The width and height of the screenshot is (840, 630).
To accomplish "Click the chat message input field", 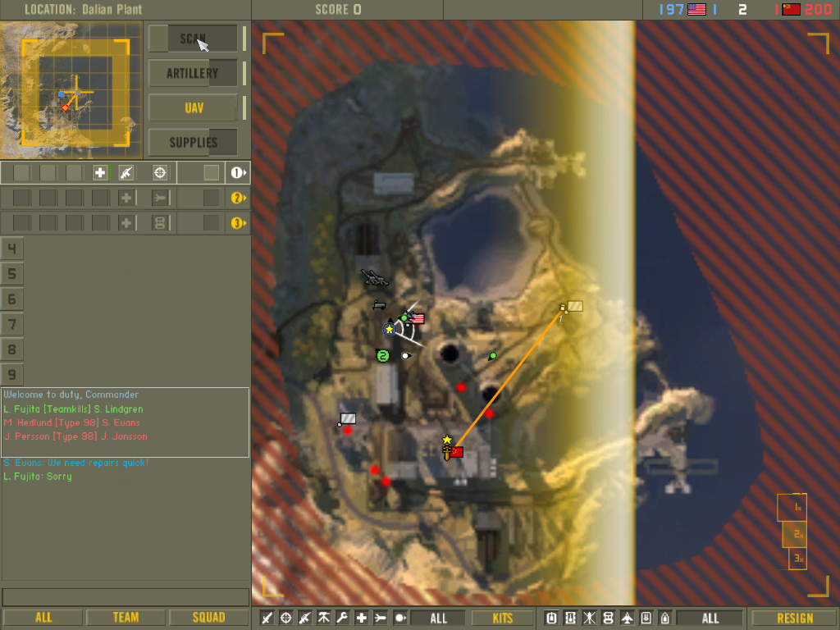I will pyautogui.click(x=126, y=597).
